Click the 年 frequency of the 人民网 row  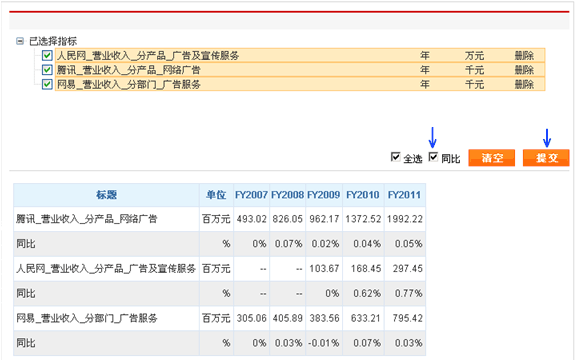[x=425, y=56]
